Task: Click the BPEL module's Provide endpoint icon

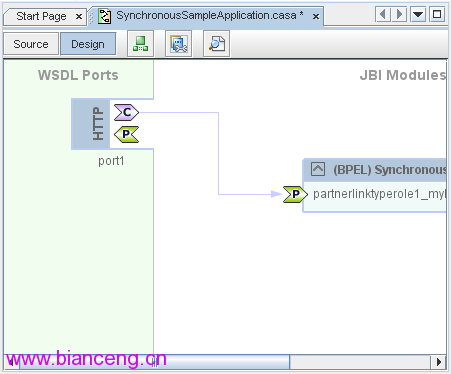Action: (295, 194)
